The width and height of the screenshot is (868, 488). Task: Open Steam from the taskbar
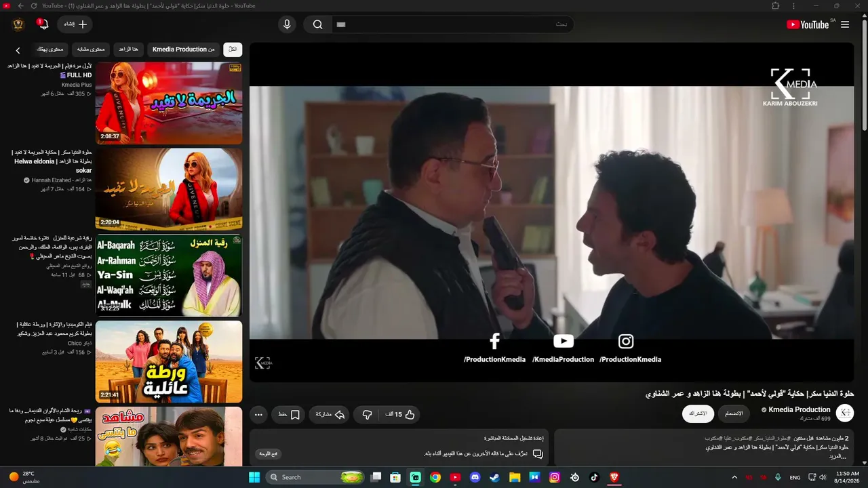click(x=495, y=477)
